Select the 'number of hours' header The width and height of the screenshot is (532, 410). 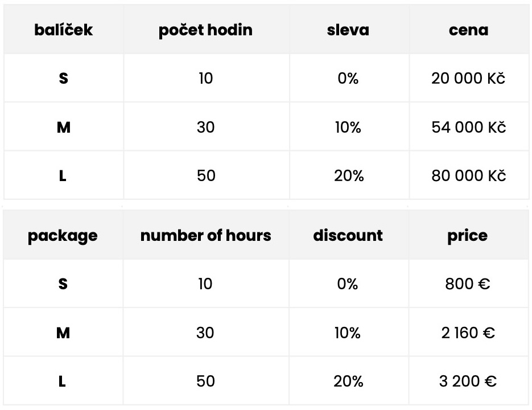[x=206, y=235]
